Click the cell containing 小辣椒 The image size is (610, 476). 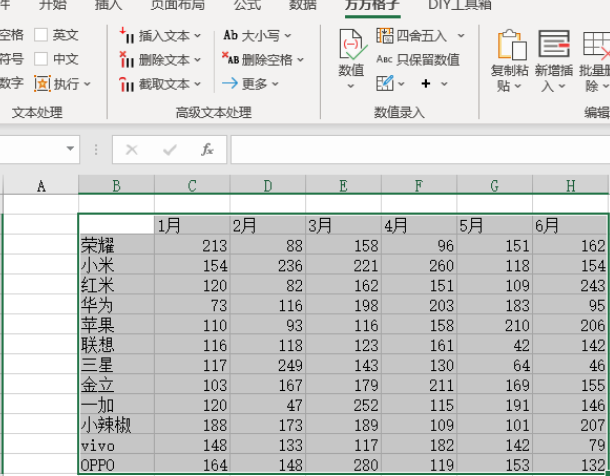[x=116, y=424]
